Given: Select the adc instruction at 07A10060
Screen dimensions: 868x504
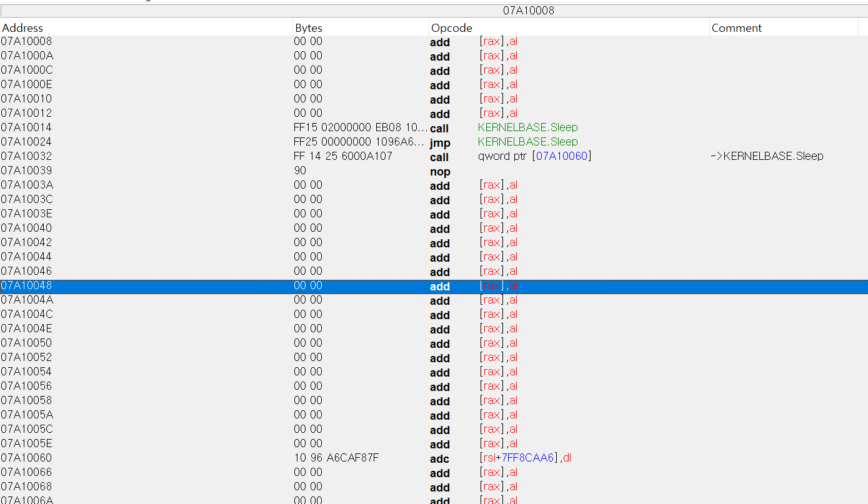Looking at the screenshot, I should click(440, 458).
